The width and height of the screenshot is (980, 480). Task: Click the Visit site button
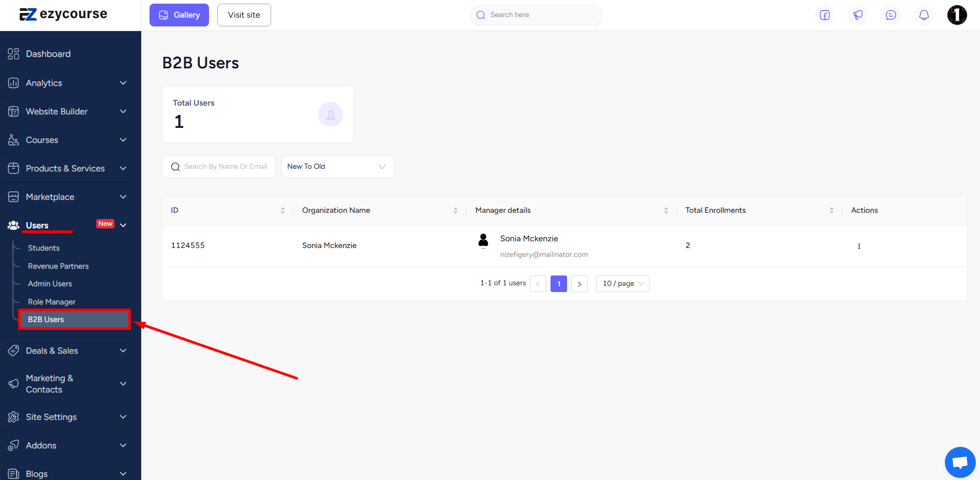pyautogui.click(x=244, y=15)
